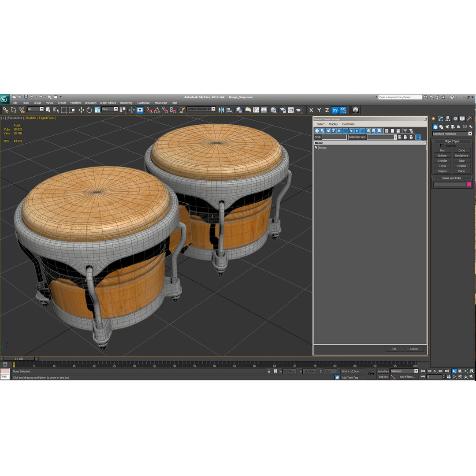476x476 pixels.
Task: Toggle Display Cameras filter in Select From Scene
Action: pyautogui.click(x=334, y=131)
